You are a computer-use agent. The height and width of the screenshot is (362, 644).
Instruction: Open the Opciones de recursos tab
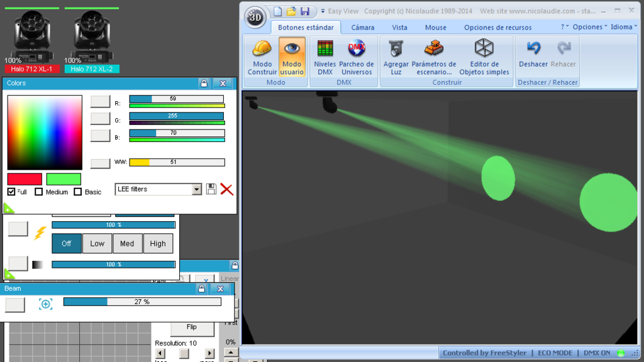point(498,28)
